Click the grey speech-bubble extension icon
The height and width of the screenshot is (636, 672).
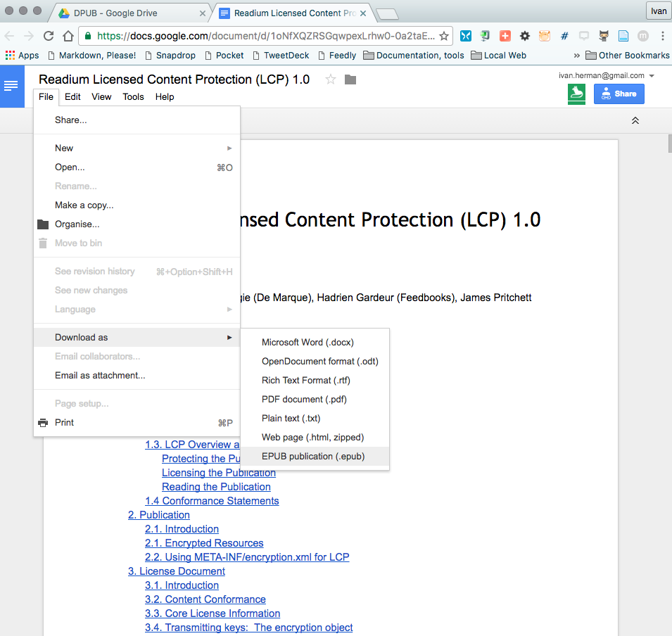tap(584, 36)
